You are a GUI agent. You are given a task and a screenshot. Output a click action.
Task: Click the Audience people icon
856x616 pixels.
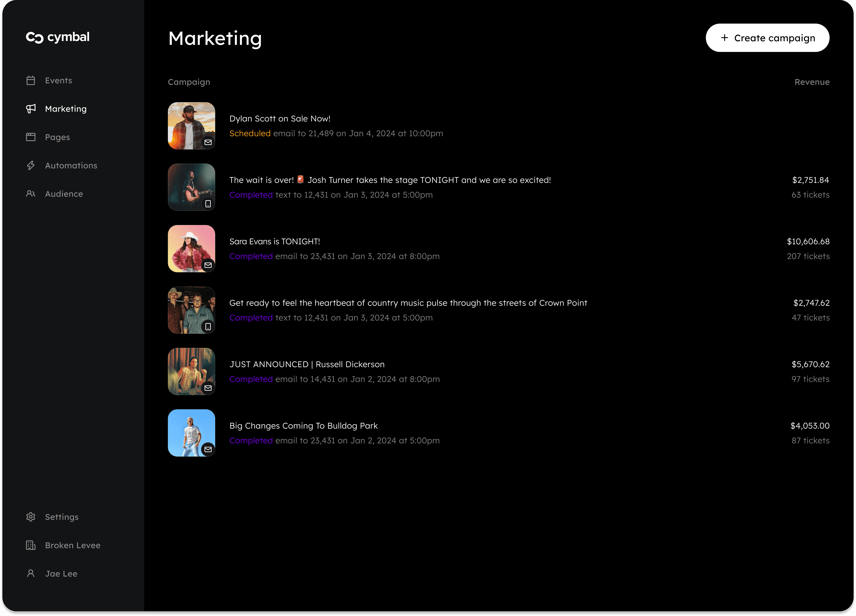pyautogui.click(x=31, y=194)
